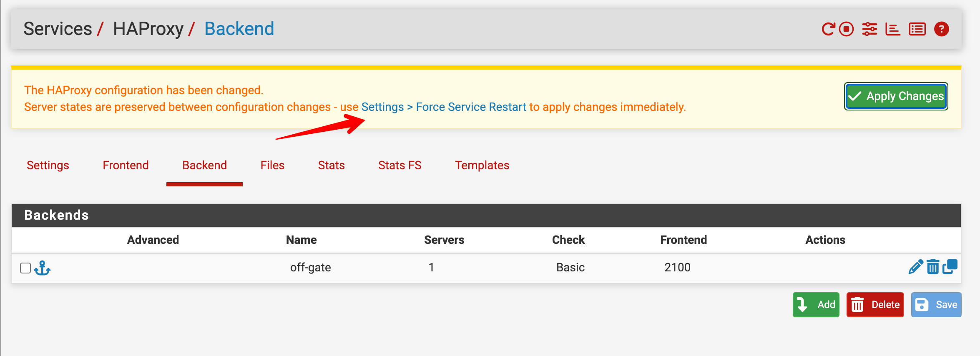Tick the off-gate row checkbox
The width and height of the screenshot is (980, 356).
(25, 268)
